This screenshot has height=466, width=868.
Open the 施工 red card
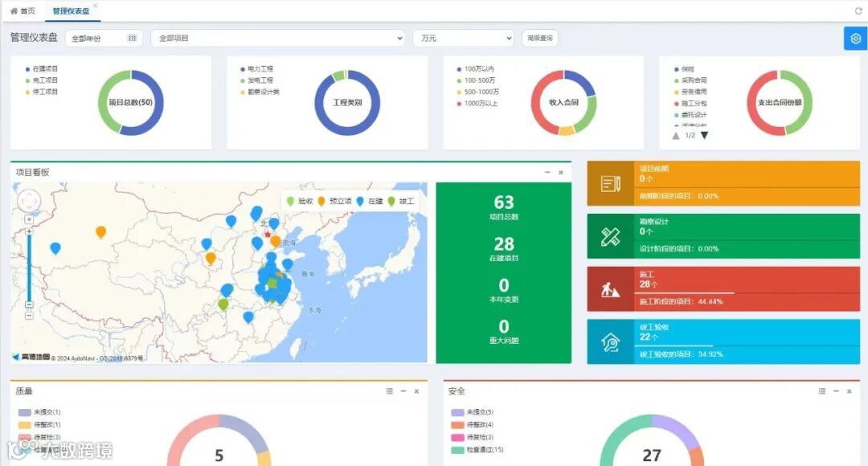click(x=723, y=289)
